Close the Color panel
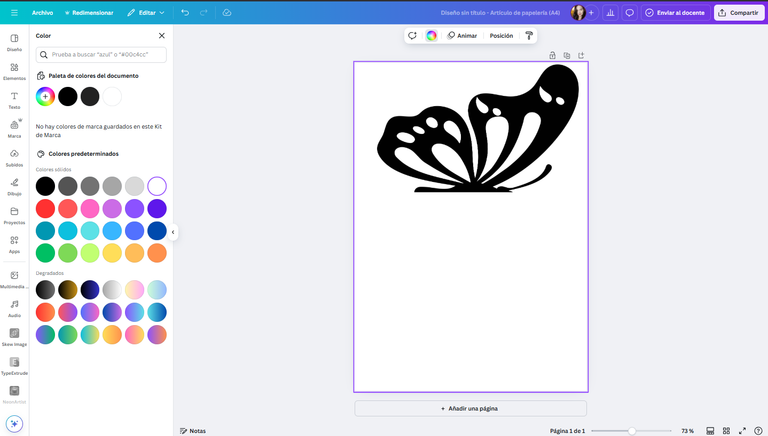This screenshot has width=768, height=436. click(x=162, y=36)
